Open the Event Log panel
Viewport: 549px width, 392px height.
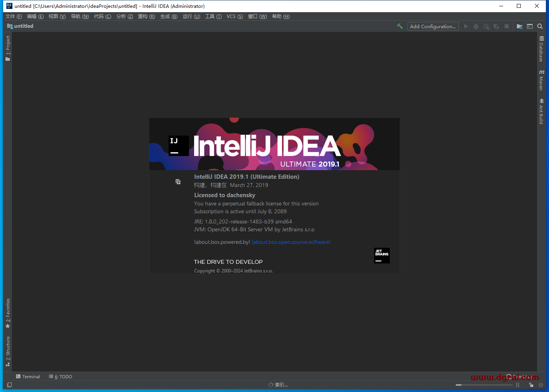pyautogui.click(x=520, y=377)
